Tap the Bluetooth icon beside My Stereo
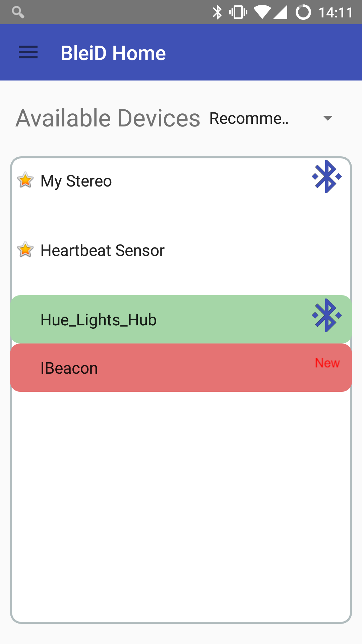 (326, 176)
